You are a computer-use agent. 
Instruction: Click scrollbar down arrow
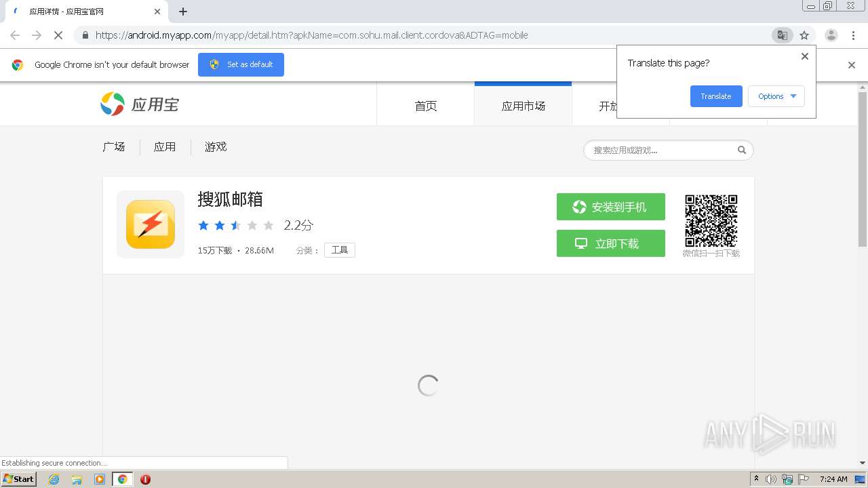(x=863, y=464)
